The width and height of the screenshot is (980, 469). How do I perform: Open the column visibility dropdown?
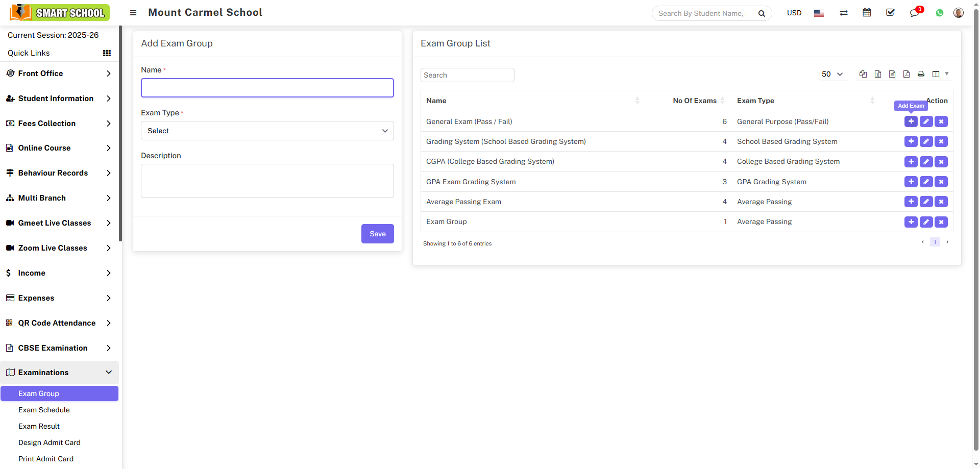[x=940, y=75]
